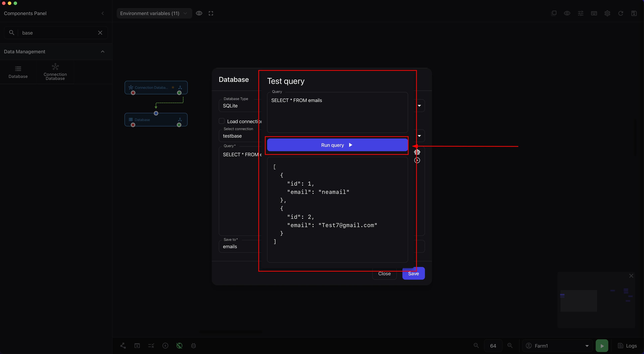Open the Select connection dropdown arrow
The image size is (644, 354).
click(419, 136)
